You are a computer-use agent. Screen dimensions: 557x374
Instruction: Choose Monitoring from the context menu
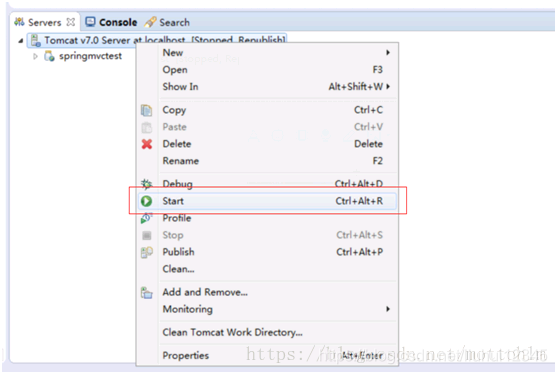tap(267, 309)
